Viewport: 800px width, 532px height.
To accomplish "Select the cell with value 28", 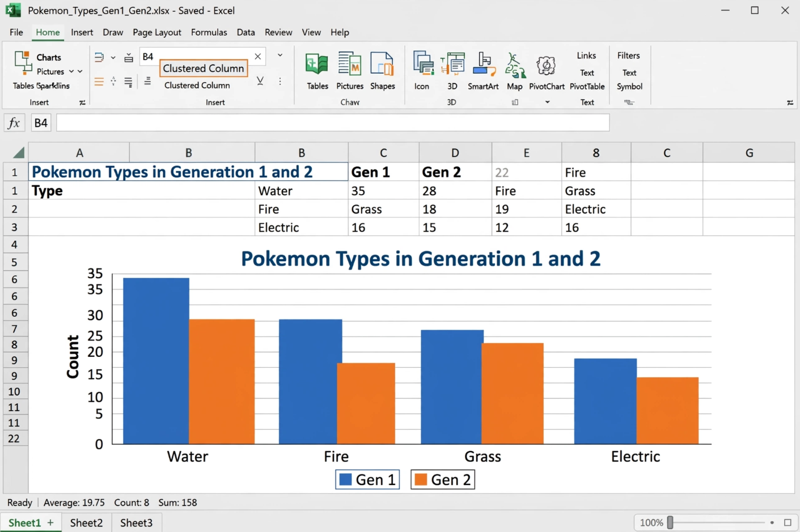I will click(455, 190).
